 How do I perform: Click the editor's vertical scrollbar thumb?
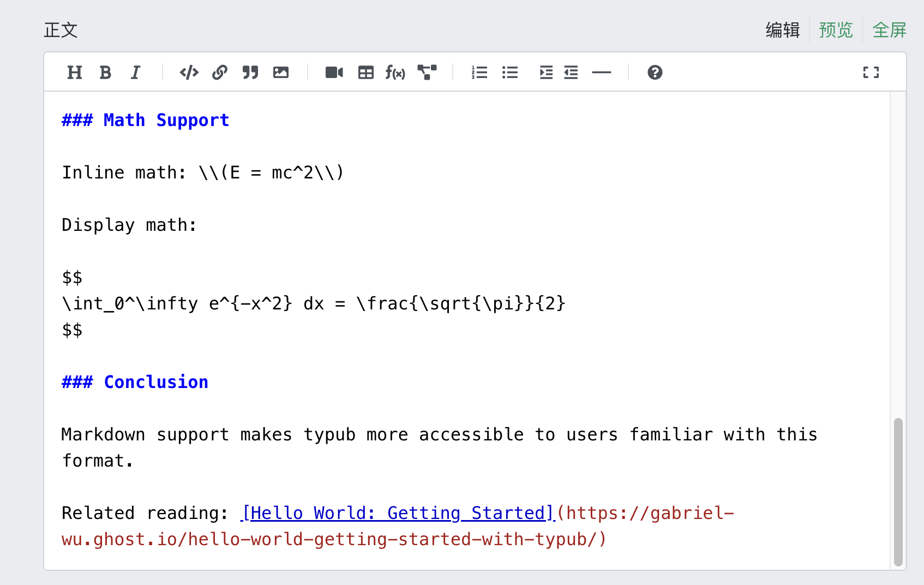(898, 491)
